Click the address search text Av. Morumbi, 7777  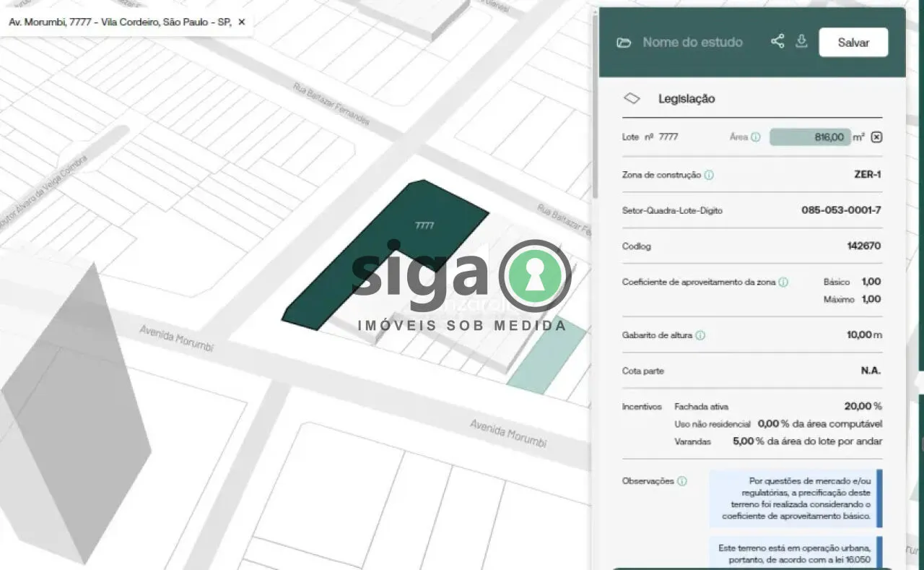(121, 22)
